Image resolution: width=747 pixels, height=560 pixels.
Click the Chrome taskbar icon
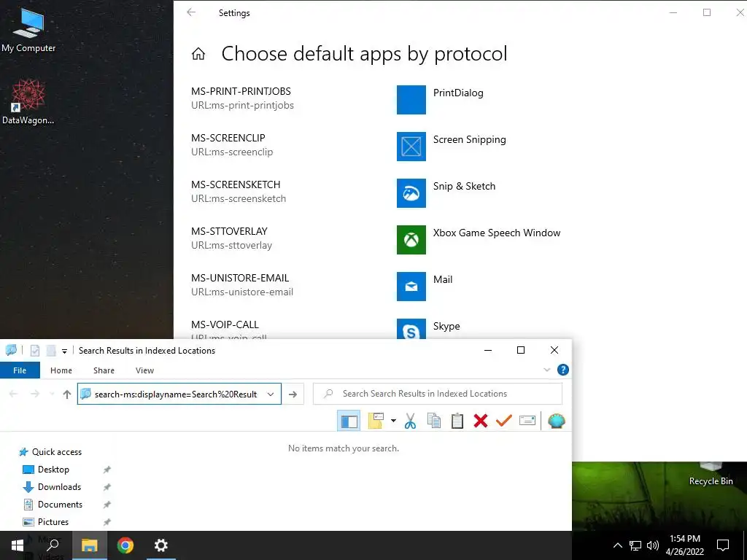coord(125,545)
